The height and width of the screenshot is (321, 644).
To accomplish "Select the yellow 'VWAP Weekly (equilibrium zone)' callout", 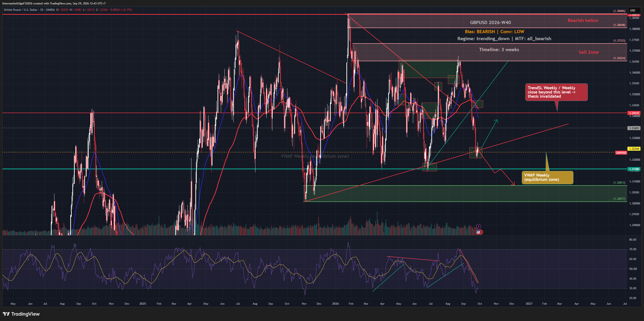I will tap(547, 177).
